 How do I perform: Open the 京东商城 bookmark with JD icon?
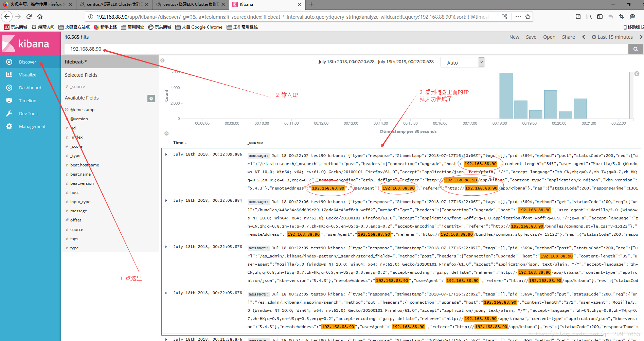pyautogui.click(x=16, y=27)
